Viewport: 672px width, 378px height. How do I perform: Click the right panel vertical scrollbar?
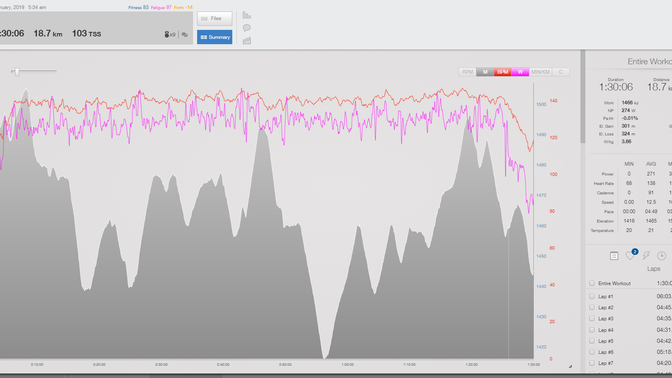tap(582, 97)
